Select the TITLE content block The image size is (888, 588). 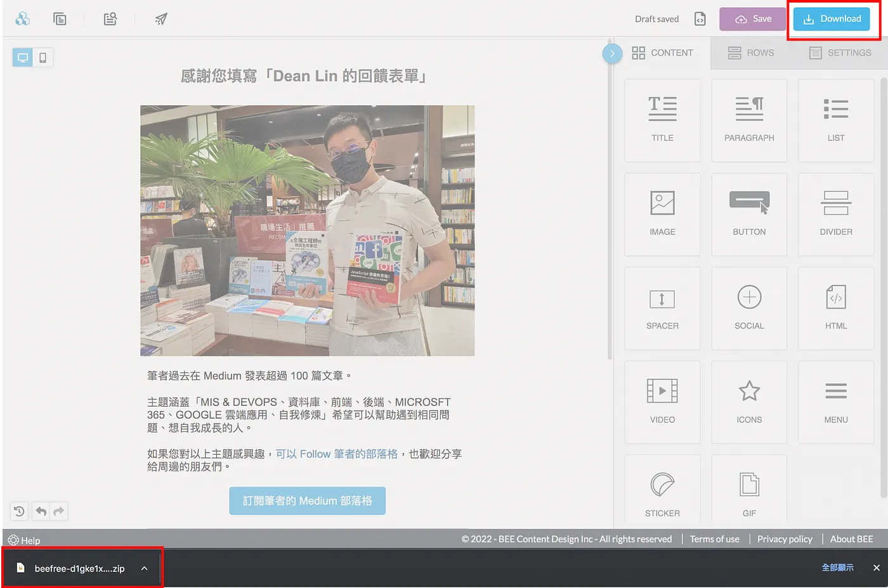662,121
